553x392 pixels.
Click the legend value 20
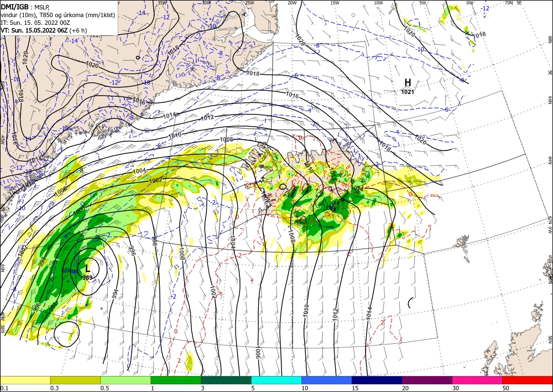[x=405, y=388]
